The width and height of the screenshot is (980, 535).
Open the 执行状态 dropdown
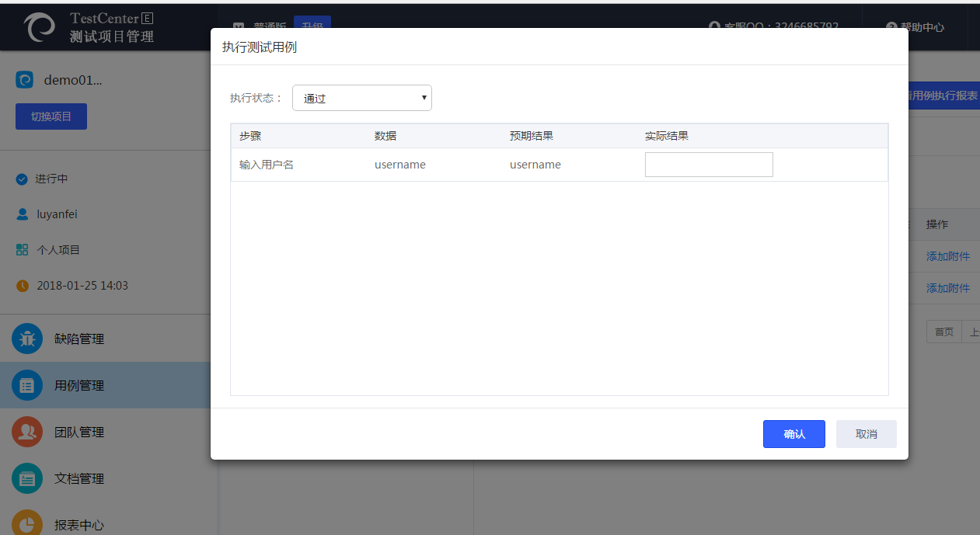[x=362, y=99]
